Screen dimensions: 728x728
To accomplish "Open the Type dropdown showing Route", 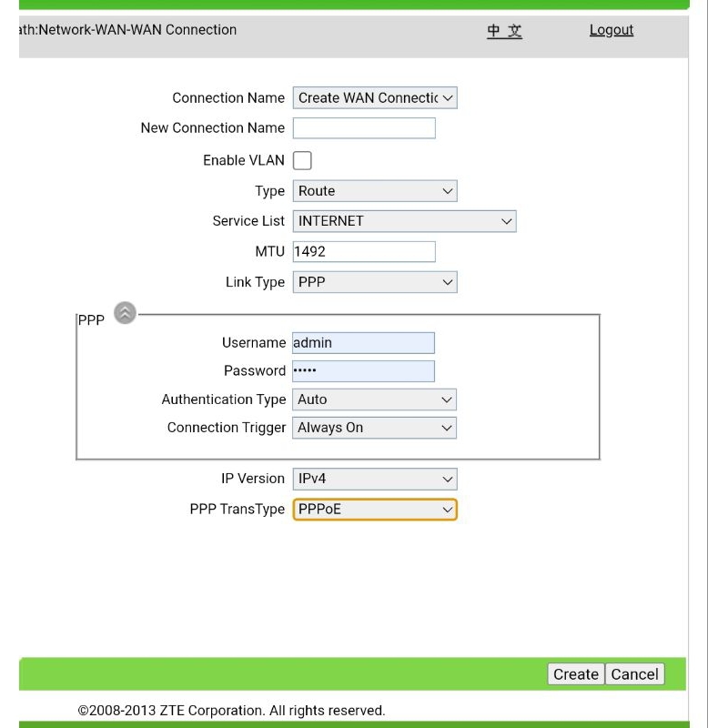I will [x=374, y=191].
